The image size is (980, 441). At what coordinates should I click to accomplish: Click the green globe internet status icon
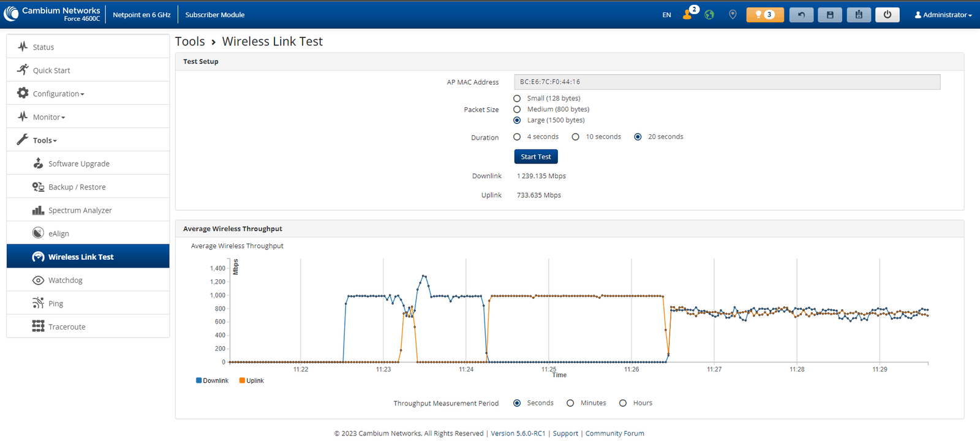point(709,15)
